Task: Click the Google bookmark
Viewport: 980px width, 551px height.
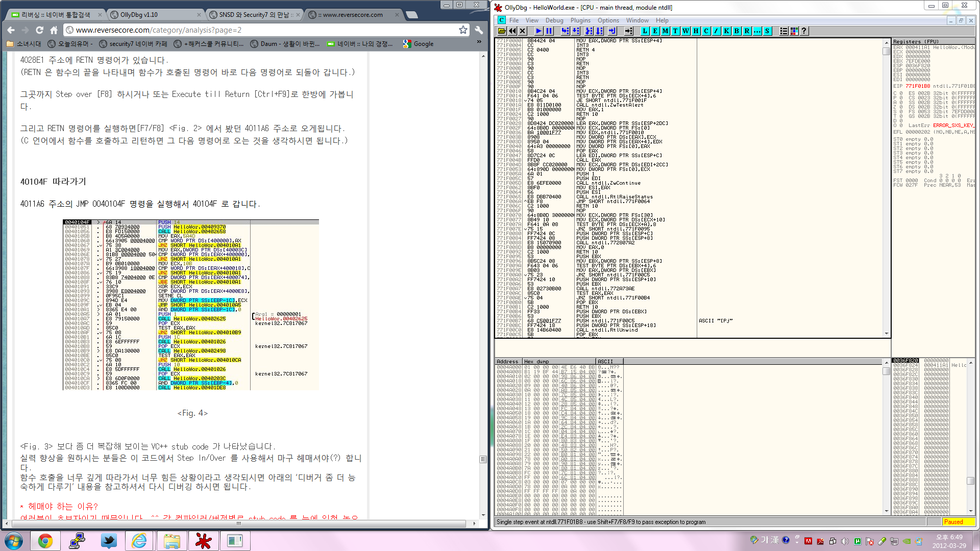Action: click(419, 44)
